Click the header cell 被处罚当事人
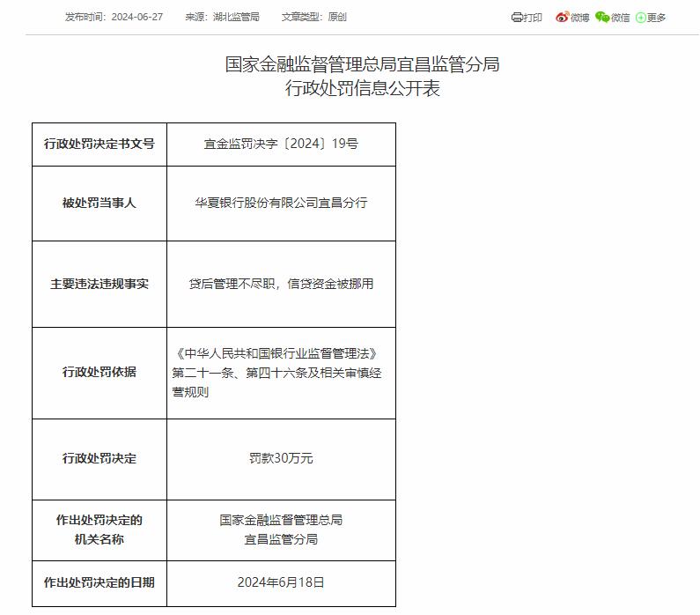700x615 pixels. (99, 203)
